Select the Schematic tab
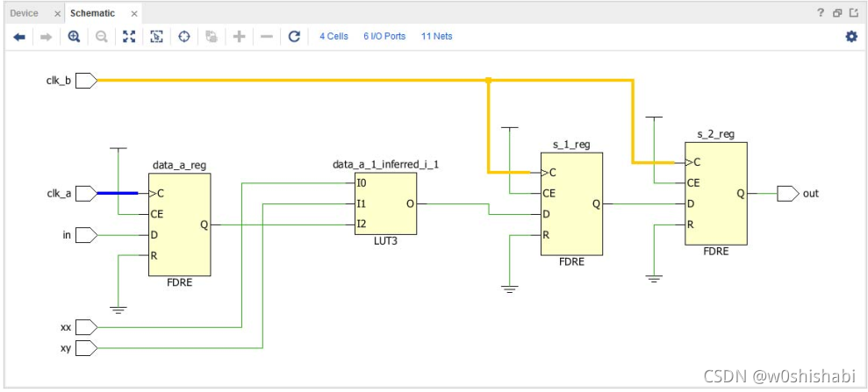This screenshot has width=868, height=392. pyautogui.click(x=92, y=13)
